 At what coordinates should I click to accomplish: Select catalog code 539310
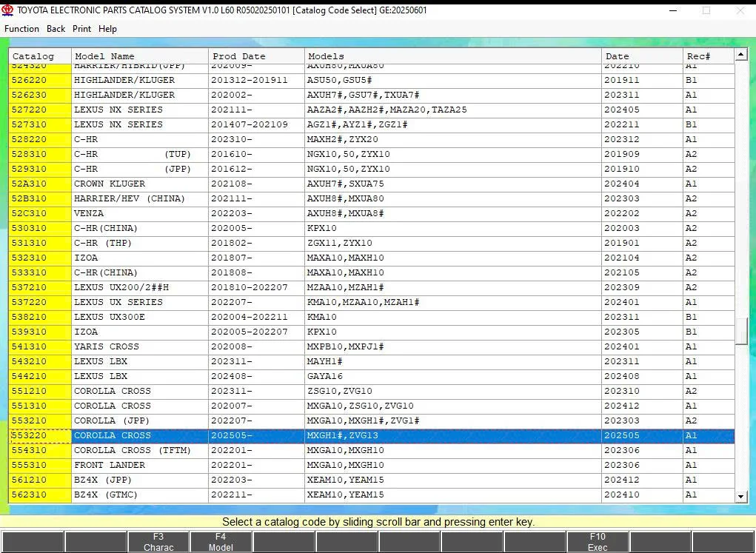40,332
